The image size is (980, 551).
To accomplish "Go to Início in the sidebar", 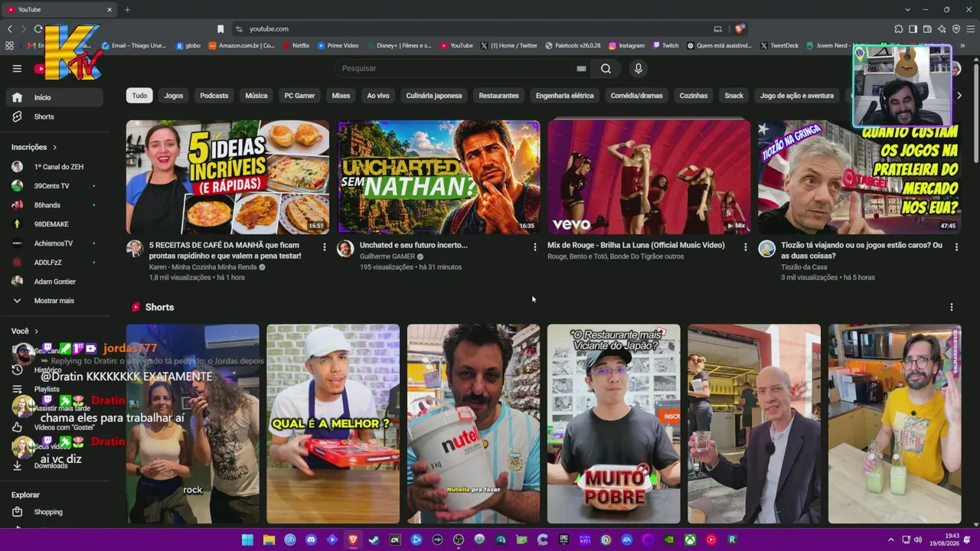I will [x=54, y=97].
